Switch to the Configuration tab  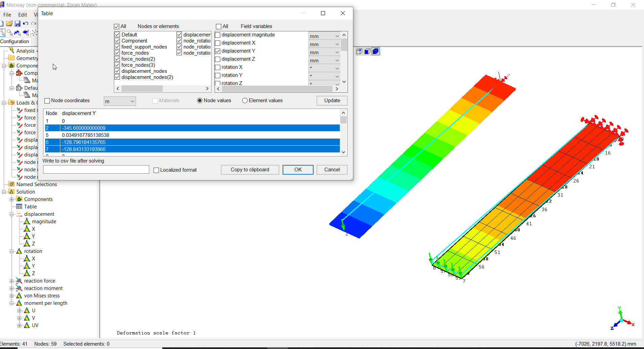(x=14, y=41)
